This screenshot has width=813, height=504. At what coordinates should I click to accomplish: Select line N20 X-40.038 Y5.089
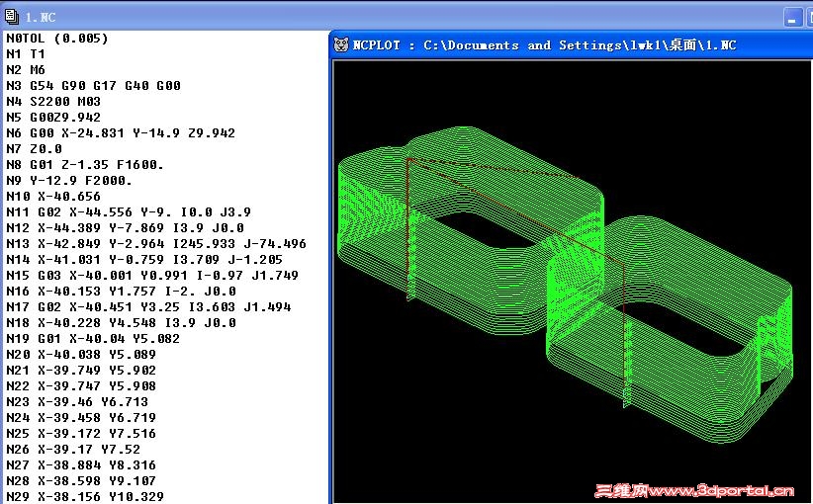(81, 355)
